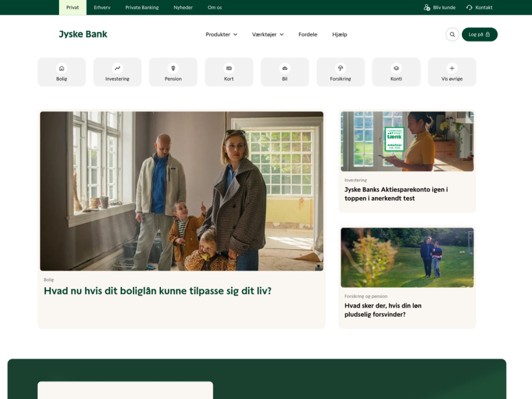Expand Vis øvrige plus tile
532x399 pixels.
452,72
